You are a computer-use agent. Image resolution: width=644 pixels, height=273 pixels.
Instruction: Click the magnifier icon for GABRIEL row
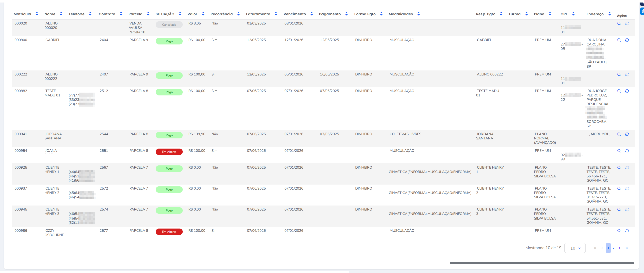click(619, 40)
